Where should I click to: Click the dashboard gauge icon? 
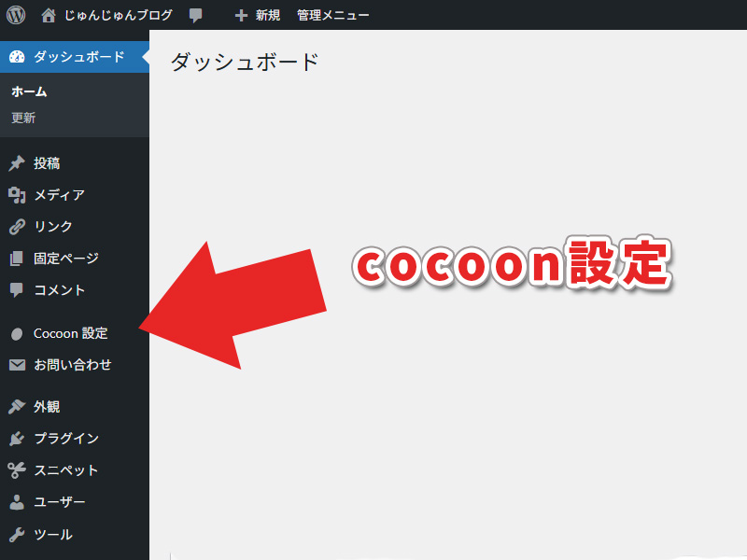(x=17, y=57)
